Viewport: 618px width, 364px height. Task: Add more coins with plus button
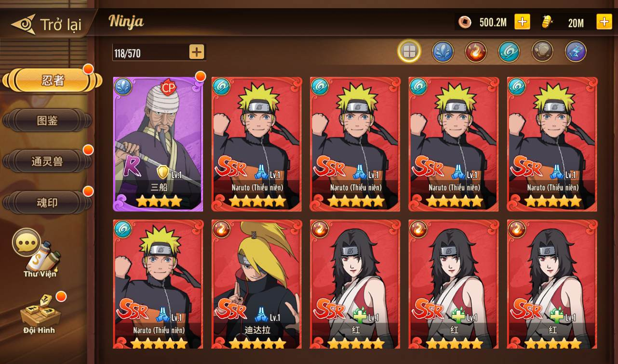pyautogui.click(x=522, y=22)
